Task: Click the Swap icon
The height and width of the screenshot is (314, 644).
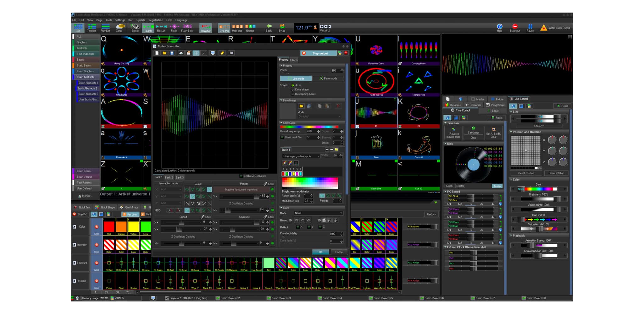Action: (x=282, y=28)
